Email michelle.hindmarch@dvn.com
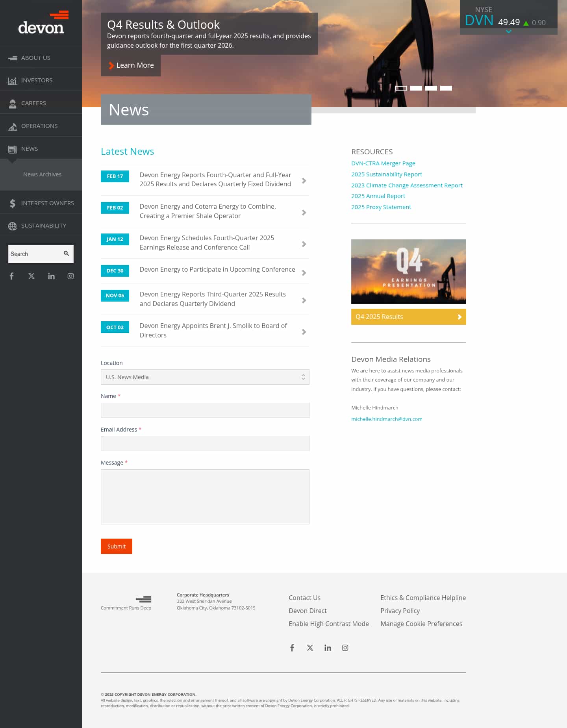 tap(387, 419)
